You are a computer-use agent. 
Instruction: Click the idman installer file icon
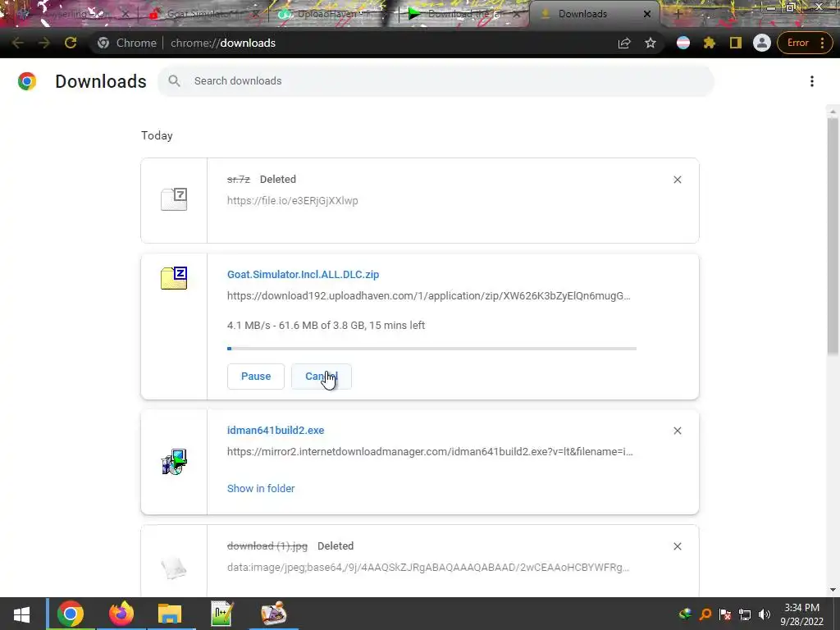point(174,462)
